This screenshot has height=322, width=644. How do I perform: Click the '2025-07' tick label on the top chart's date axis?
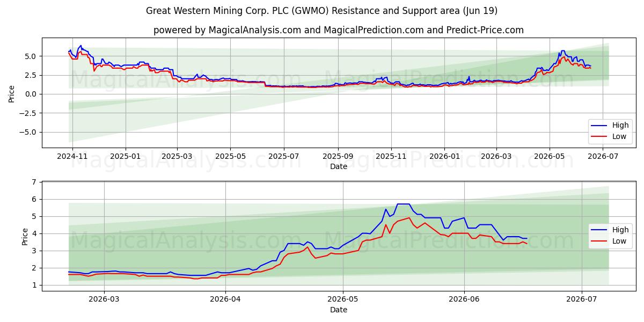click(x=284, y=157)
